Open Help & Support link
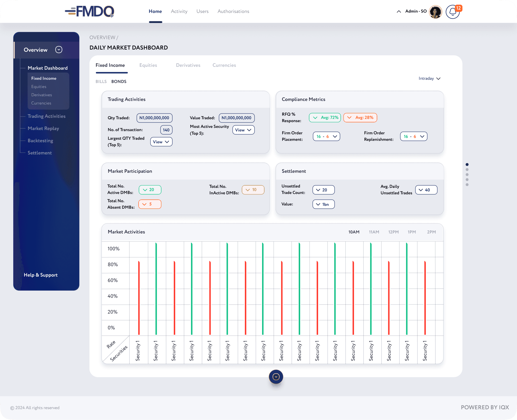 click(41, 275)
